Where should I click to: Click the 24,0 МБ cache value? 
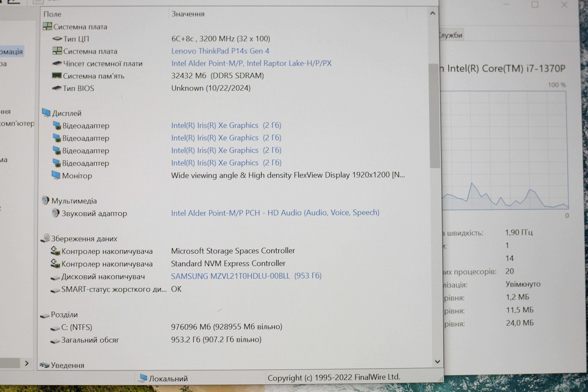coord(520,323)
